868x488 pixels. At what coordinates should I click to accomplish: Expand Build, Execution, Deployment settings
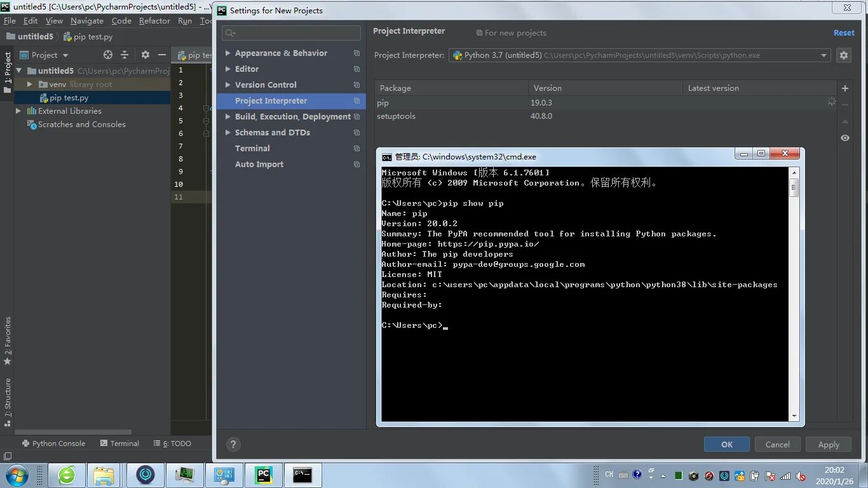click(x=228, y=117)
